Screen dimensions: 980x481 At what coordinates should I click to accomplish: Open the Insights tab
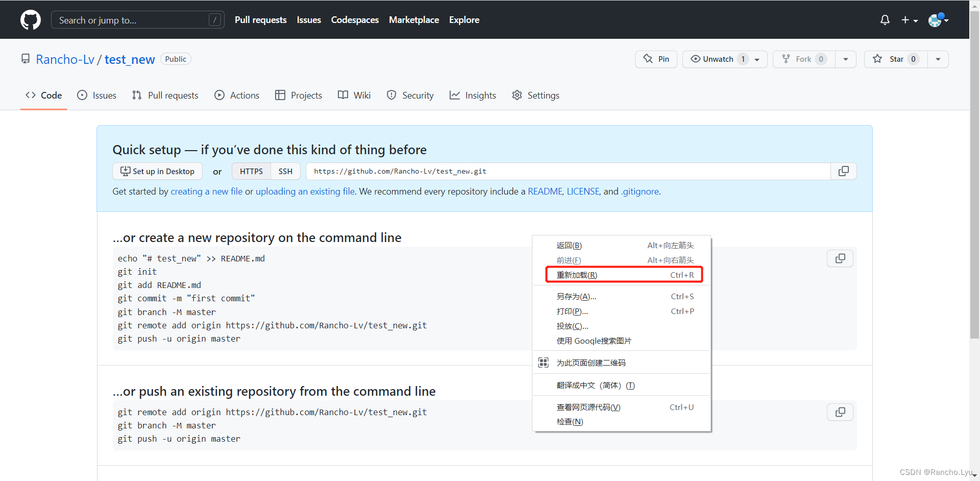pos(473,95)
